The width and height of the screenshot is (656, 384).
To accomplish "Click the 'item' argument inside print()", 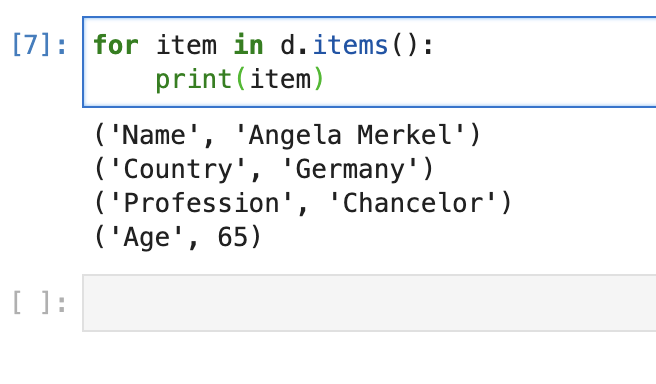I will pos(280,79).
